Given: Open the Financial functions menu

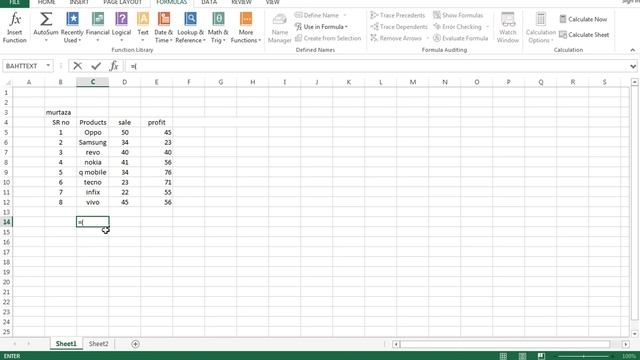Looking at the screenshot, I should point(98,27).
